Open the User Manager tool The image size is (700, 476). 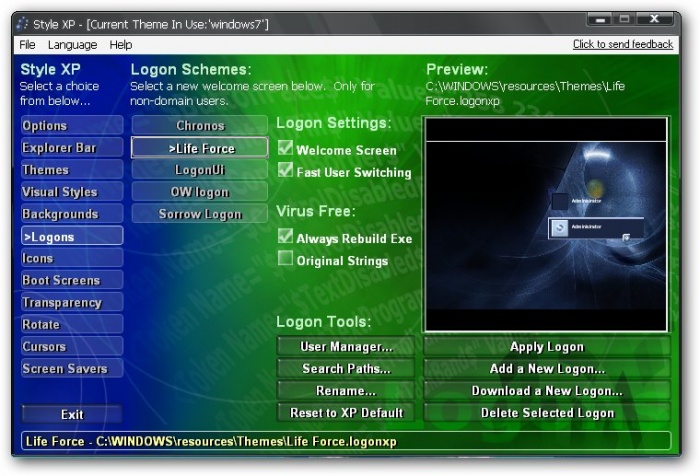[346, 347]
